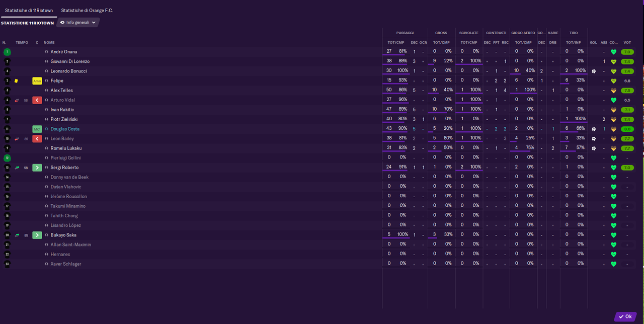This screenshot has height=324, width=644.
Task: Open Leonardo Bonucci's player link
Action: pyautogui.click(x=68, y=71)
